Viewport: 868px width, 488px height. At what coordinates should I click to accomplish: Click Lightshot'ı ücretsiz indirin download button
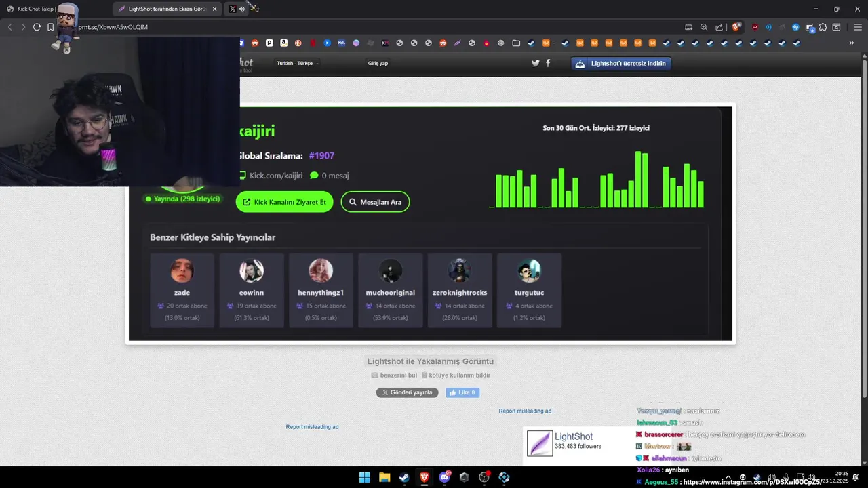(x=622, y=63)
